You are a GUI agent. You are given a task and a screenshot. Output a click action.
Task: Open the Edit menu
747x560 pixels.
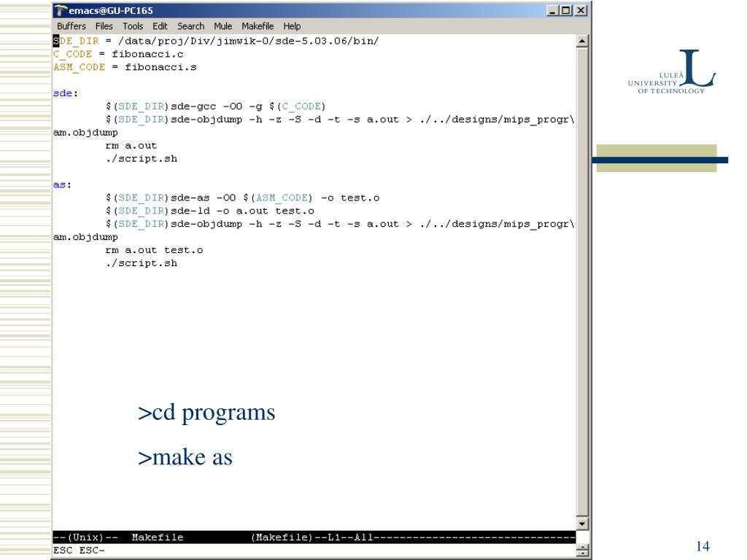click(160, 26)
